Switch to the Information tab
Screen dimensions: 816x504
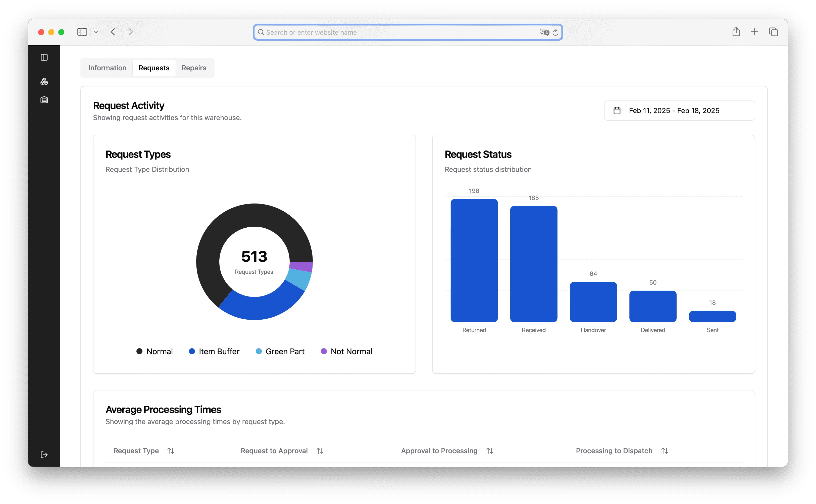tap(107, 68)
